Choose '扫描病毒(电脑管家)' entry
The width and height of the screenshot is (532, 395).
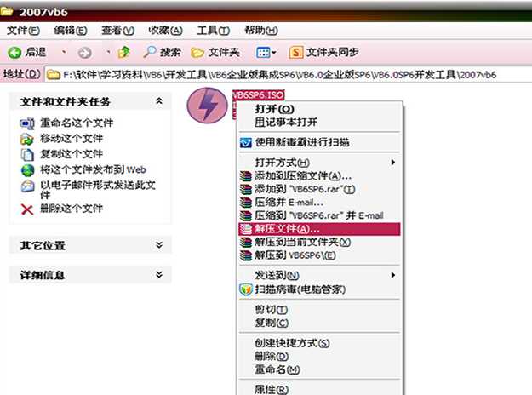coord(319,289)
